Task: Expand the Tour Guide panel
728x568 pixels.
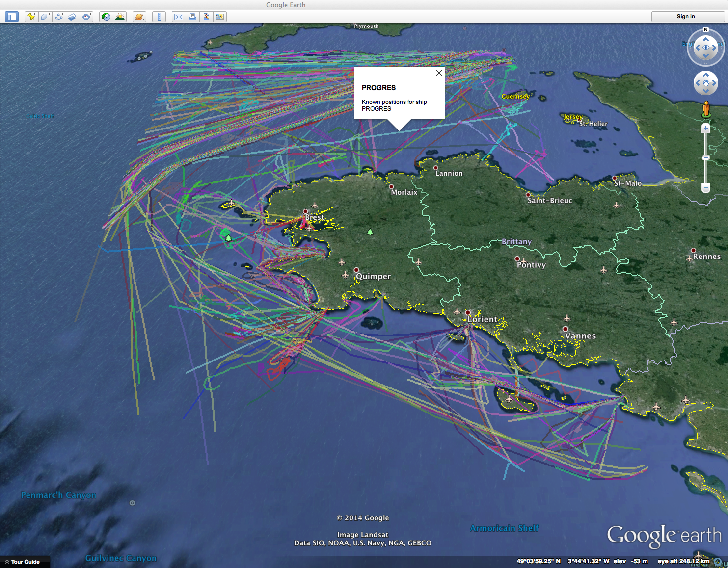Action: (x=22, y=562)
